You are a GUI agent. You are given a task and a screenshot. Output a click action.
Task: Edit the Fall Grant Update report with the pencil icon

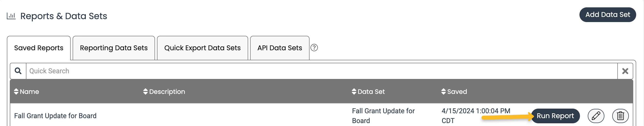tap(596, 116)
